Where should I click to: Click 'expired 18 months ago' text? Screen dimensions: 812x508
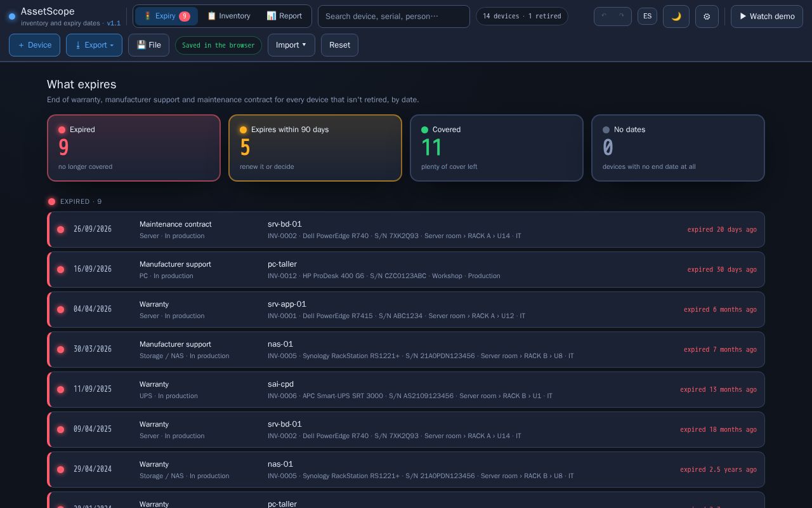pyautogui.click(x=718, y=429)
